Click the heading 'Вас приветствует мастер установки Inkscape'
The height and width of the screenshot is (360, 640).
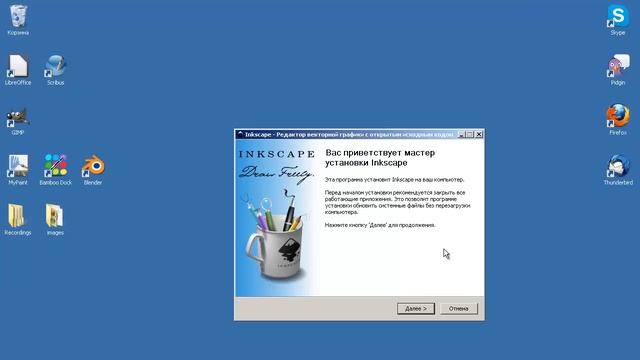[x=380, y=158]
